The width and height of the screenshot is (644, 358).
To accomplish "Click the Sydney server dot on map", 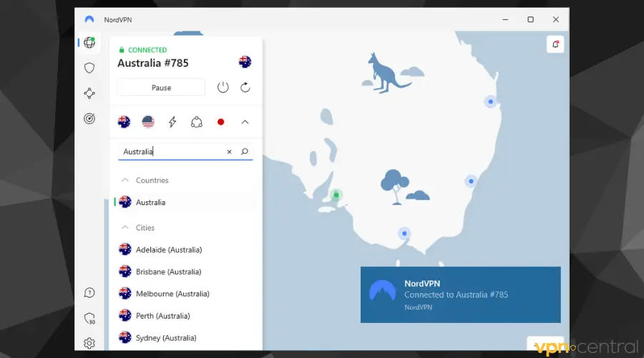I will tap(471, 181).
